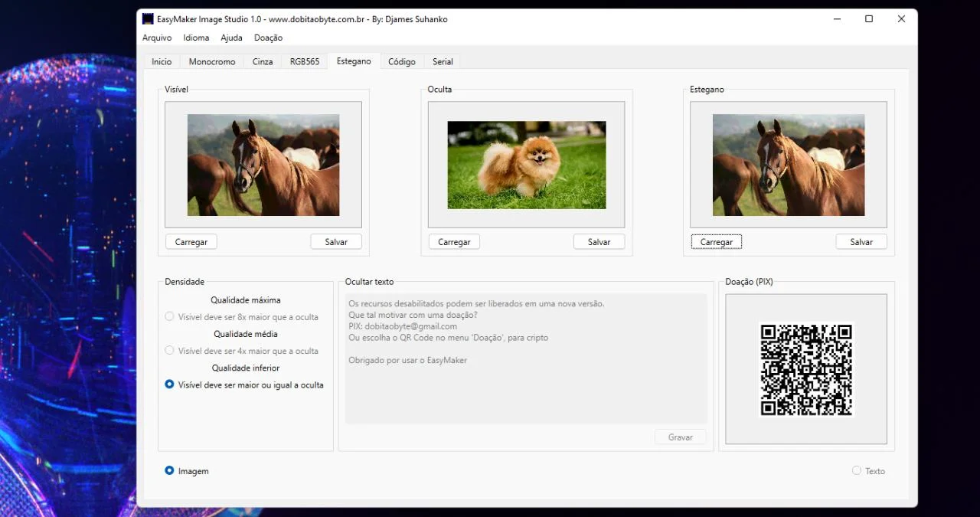Click the 'Qualidade média' label
The width and height of the screenshot is (980, 517).
tap(246, 334)
